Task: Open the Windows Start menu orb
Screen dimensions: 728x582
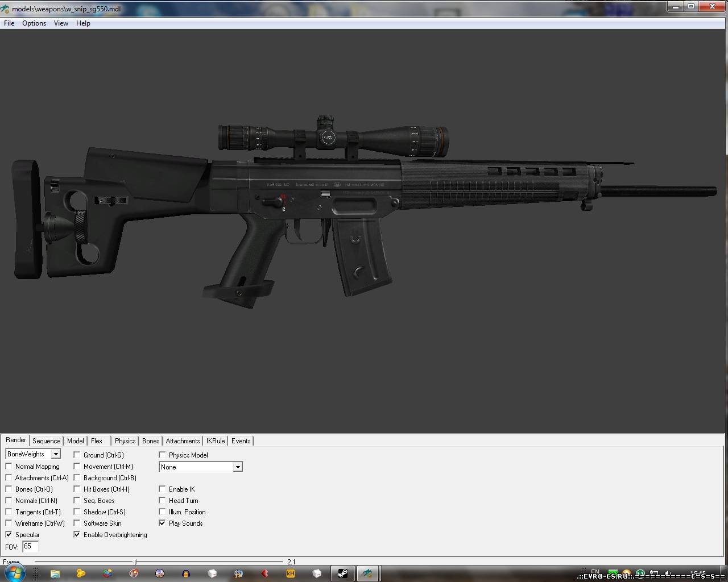Action: pos(15,573)
